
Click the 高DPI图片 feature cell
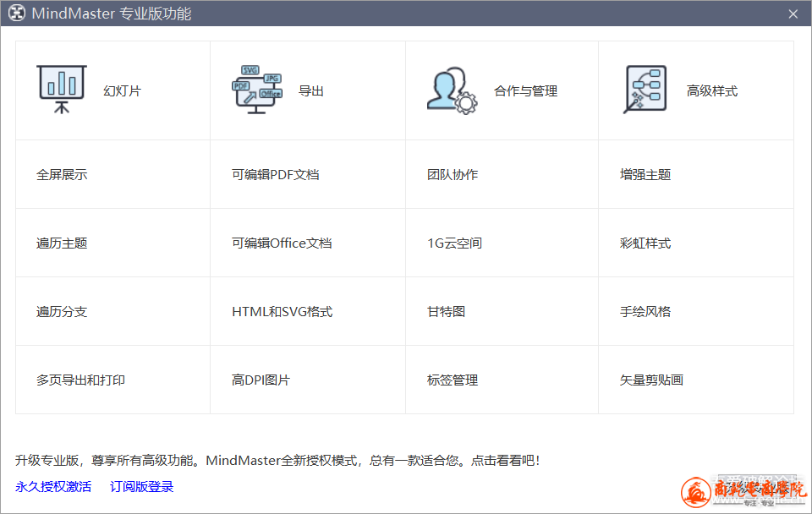(308, 380)
